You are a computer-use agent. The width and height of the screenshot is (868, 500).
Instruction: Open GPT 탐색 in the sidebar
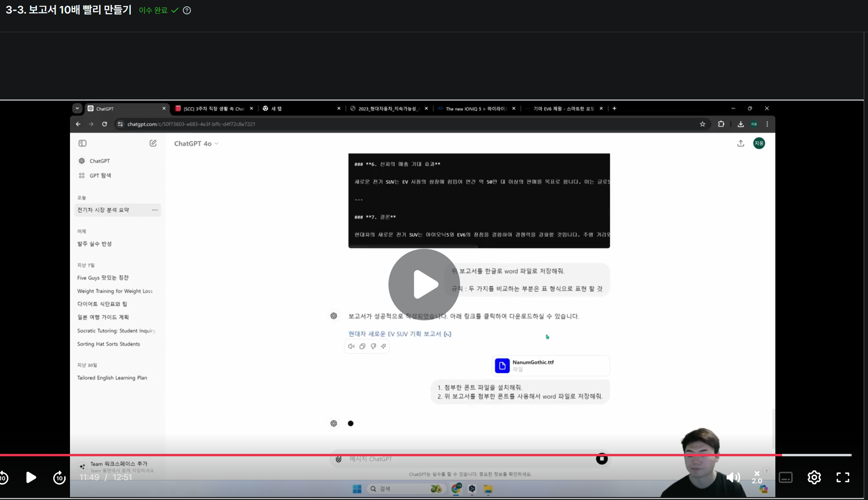point(100,175)
